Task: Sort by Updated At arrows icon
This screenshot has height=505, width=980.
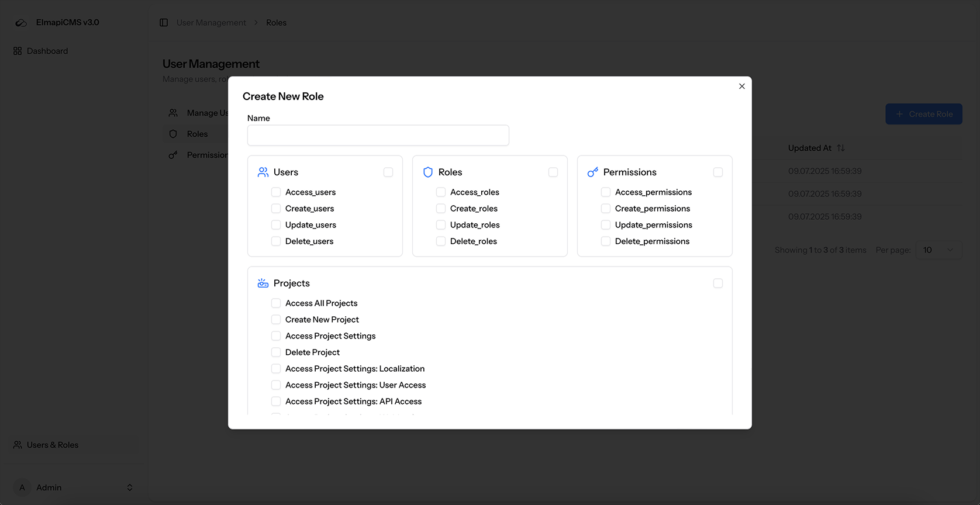Action: pyautogui.click(x=841, y=148)
